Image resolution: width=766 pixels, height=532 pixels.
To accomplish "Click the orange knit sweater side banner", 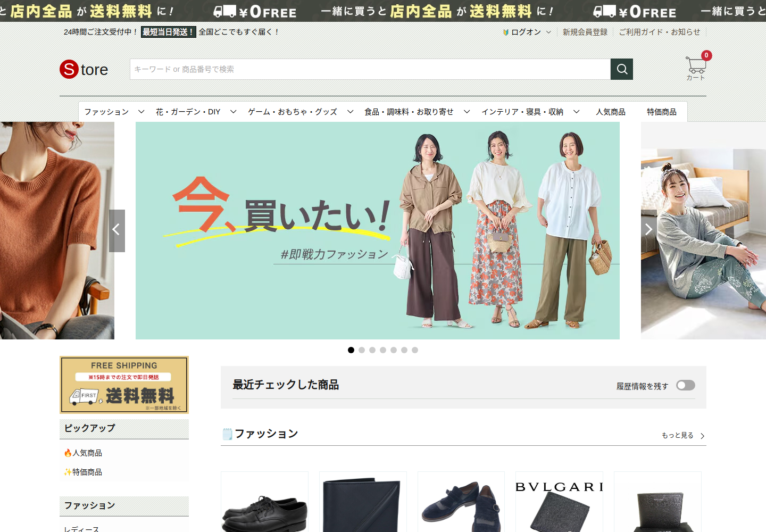I will [57, 230].
